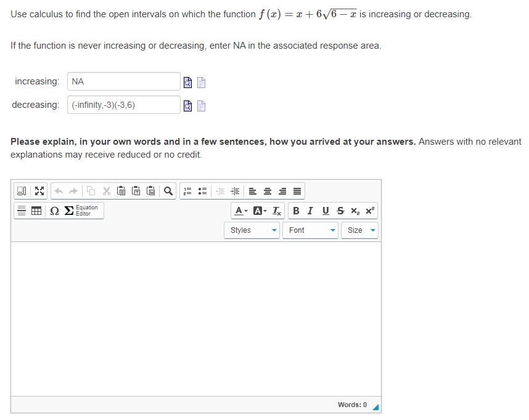This screenshot has width=529, height=420.
Task: Maximize the editor to full screen
Action: tap(39, 190)
